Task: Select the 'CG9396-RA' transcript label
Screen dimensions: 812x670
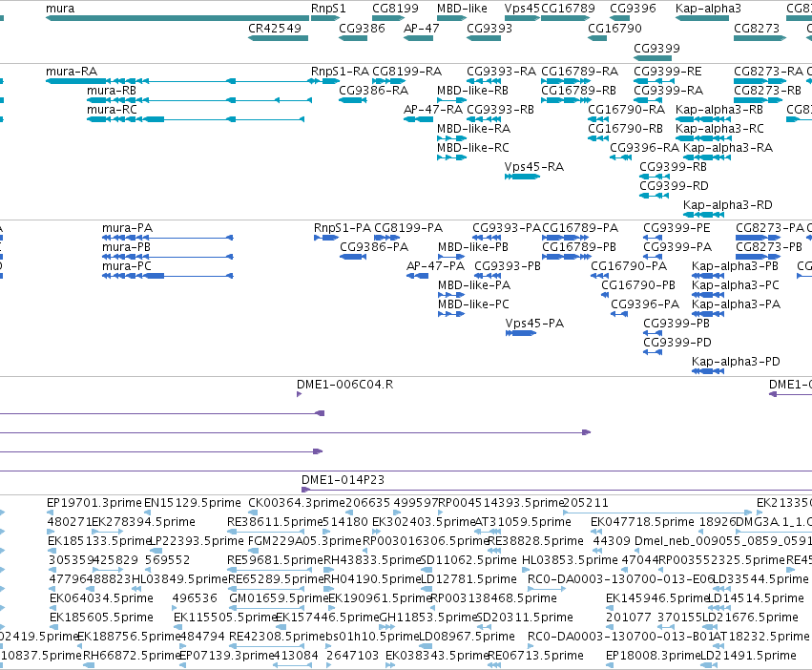Action: [645, 148]
